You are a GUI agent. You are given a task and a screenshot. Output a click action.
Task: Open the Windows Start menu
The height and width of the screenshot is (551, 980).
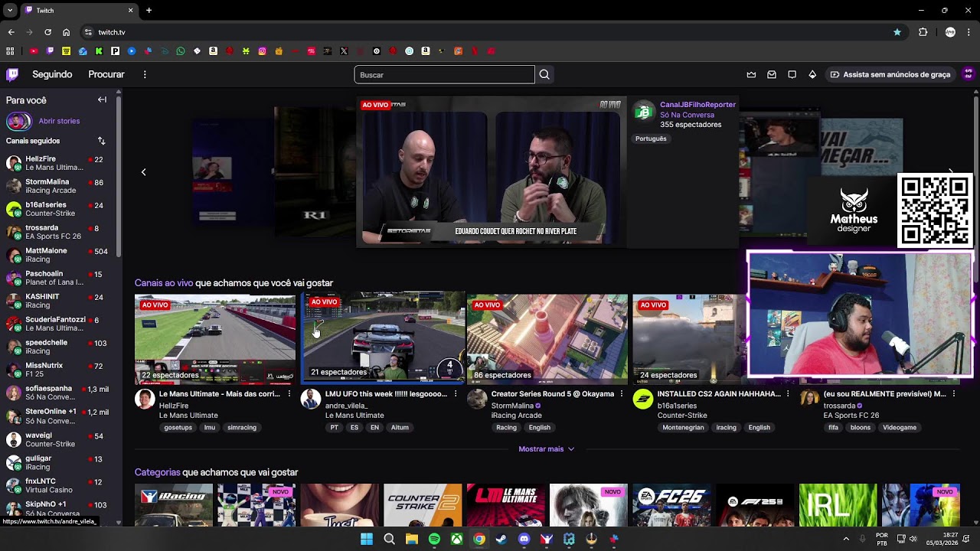click(367, 539)
